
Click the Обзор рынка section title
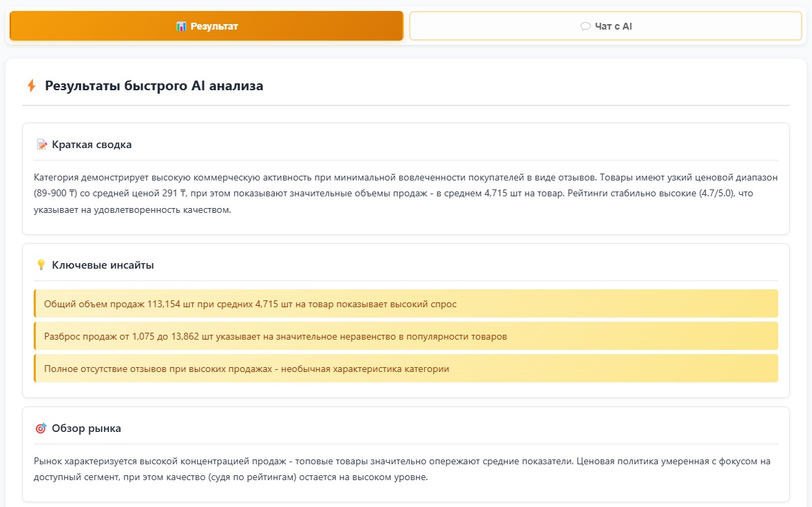click(86, 428)
